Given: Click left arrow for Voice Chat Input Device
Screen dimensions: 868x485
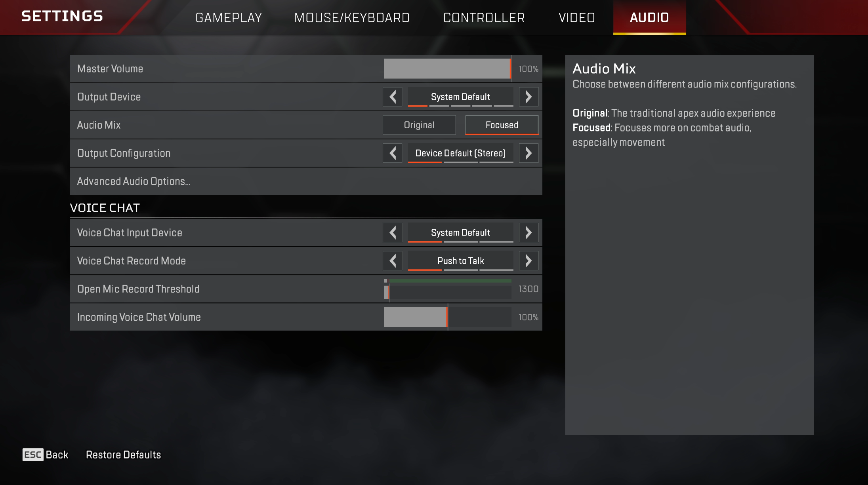Looking at the screenshot, I should [393, 232].
